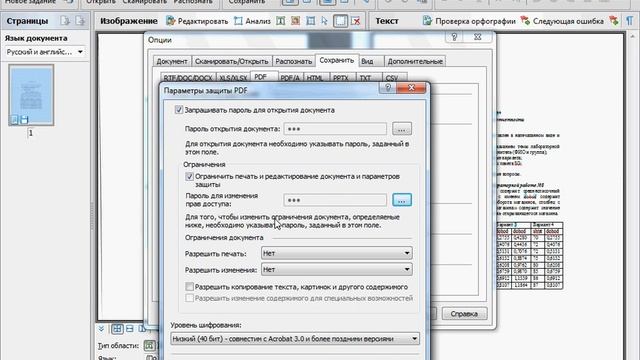The image size is (640, 360).
Task: Open Разрешить изменения dropdown
Action: click(336, 269)
